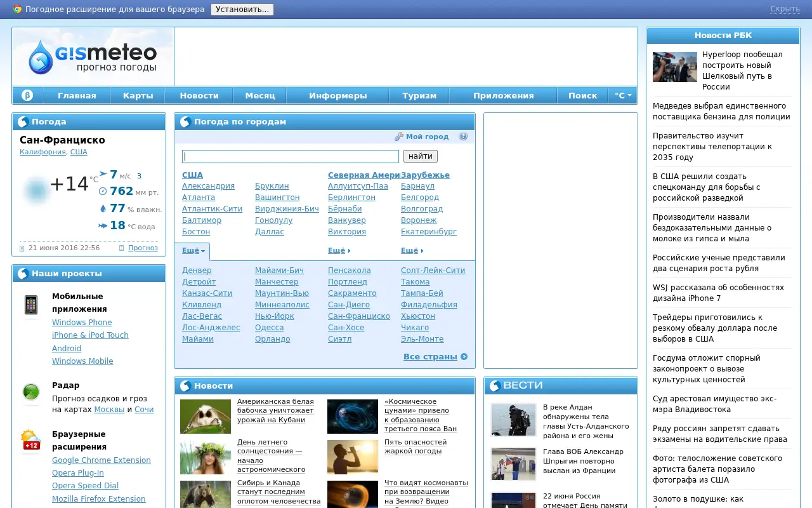Open the Все страны link
This screenshot has height=508, width=812.
point(430,357)
